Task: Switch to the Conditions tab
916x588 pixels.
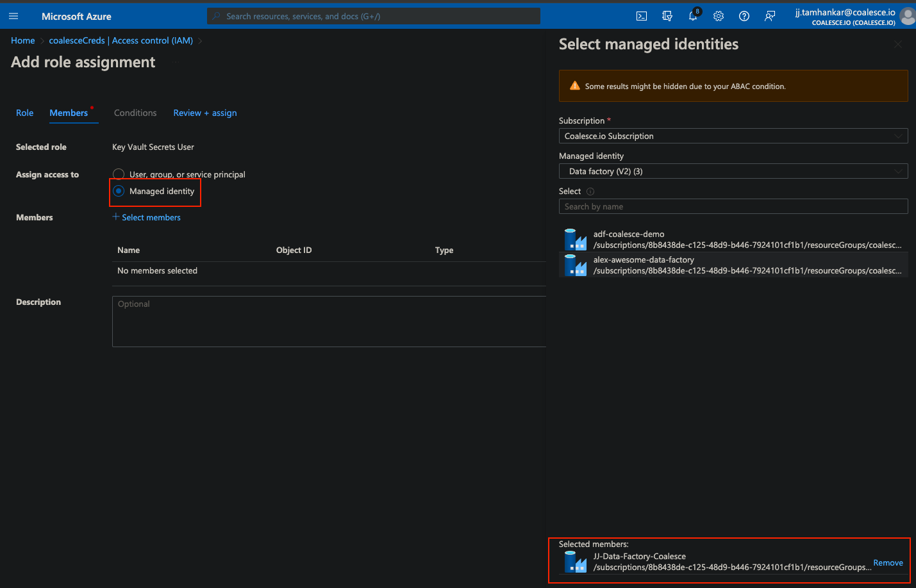Action: (x=135, y=113)
